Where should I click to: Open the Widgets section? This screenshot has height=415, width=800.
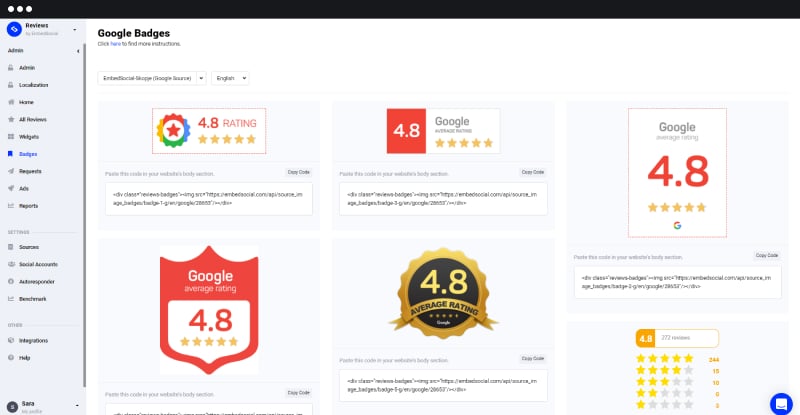29,137
